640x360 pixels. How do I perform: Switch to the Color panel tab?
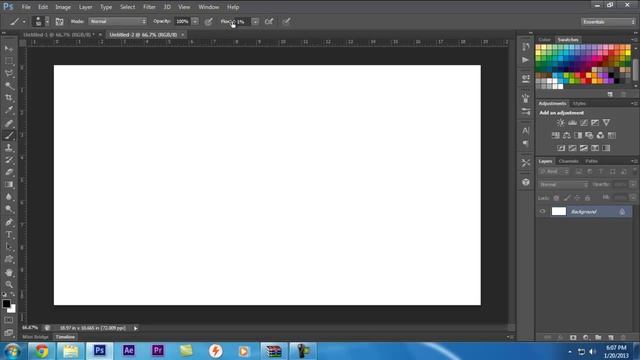coord(544,40)
